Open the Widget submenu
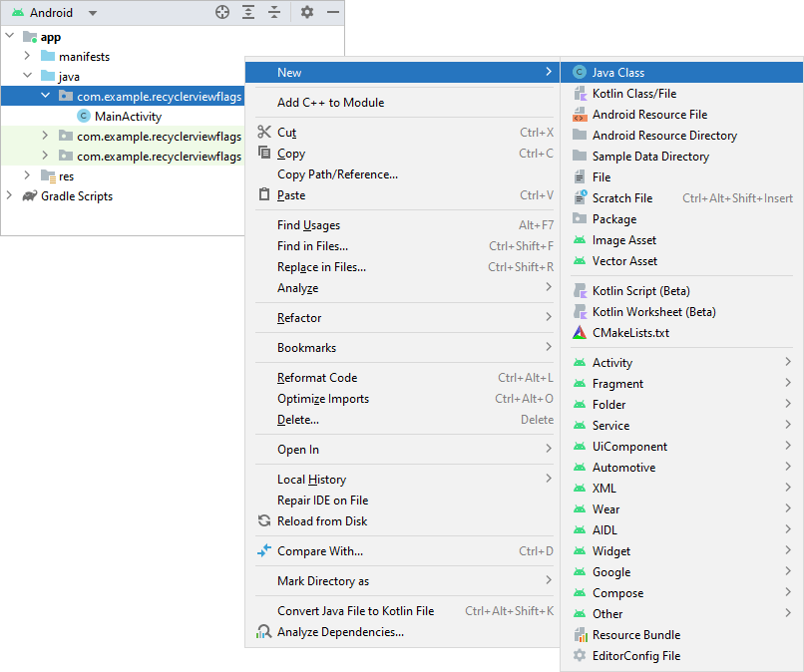Screen dimensions: 804x672 click(682, 551)
